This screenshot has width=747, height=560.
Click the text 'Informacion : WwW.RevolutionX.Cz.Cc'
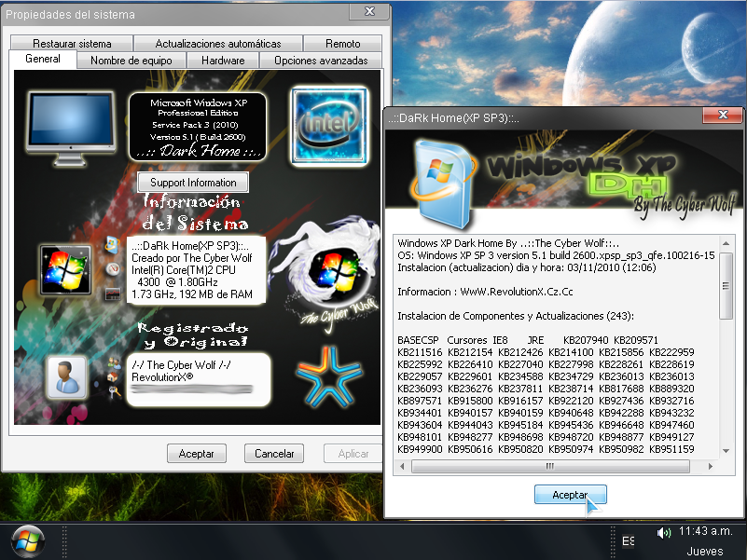(485, 292)
